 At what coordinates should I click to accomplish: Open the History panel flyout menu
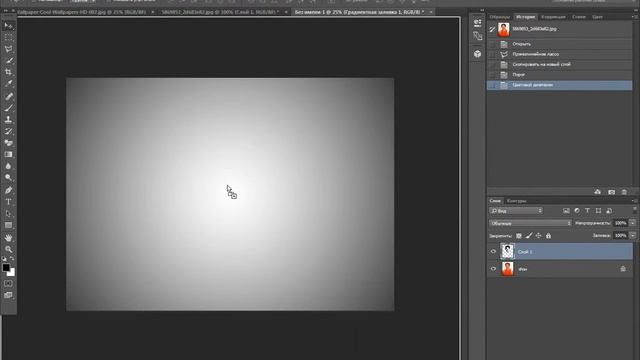tap(635, 17)
